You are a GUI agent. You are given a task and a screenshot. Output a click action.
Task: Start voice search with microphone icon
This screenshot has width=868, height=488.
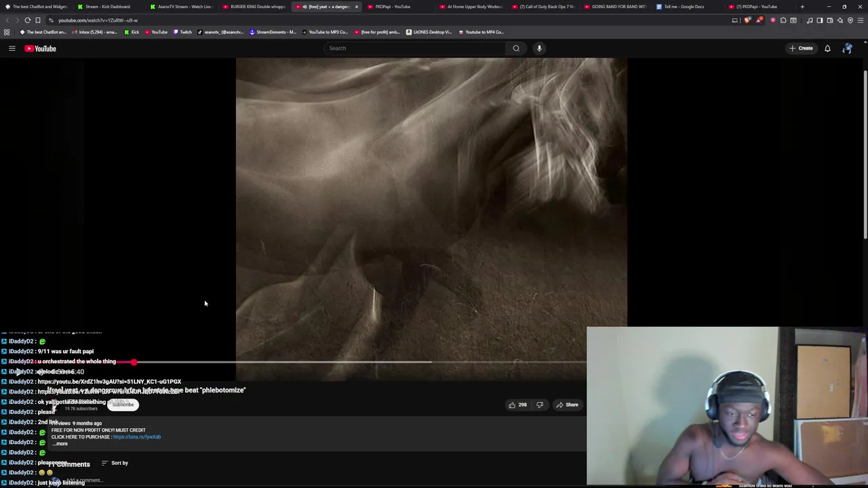click(x=539, y=48)
